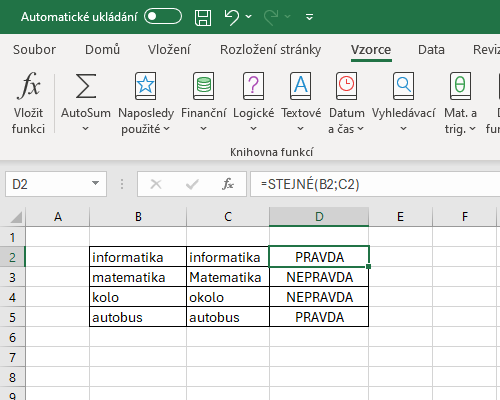Select column A header
500x400 pixels.
click(58, 217)
